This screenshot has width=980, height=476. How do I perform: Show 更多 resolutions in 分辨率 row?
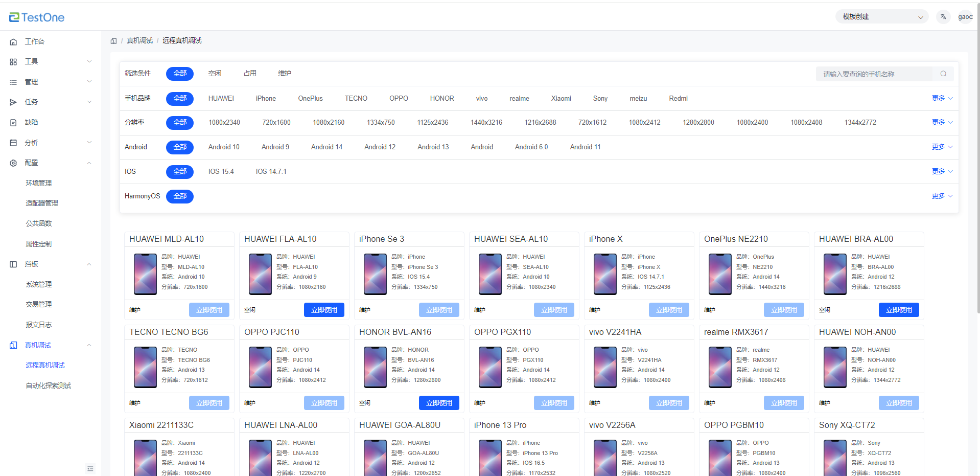(942, 123)
